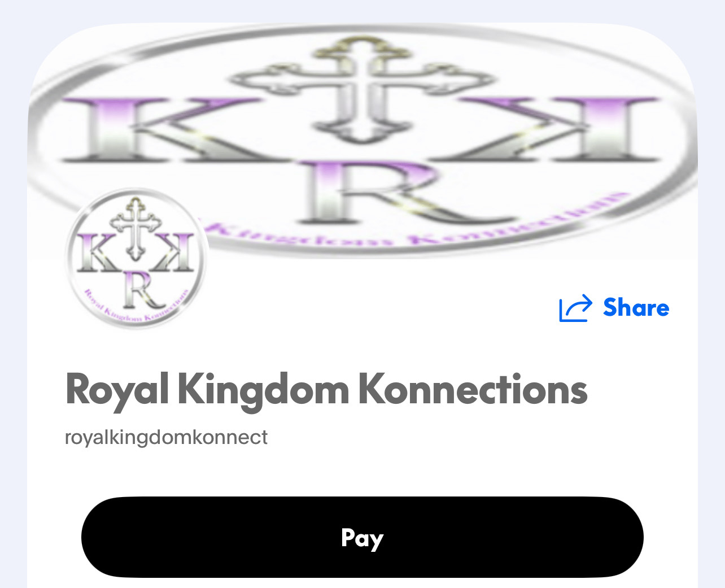The height and width of the screenshot is (588, 725).
Task: Open the large banner cover image
Action: [362, 141]
